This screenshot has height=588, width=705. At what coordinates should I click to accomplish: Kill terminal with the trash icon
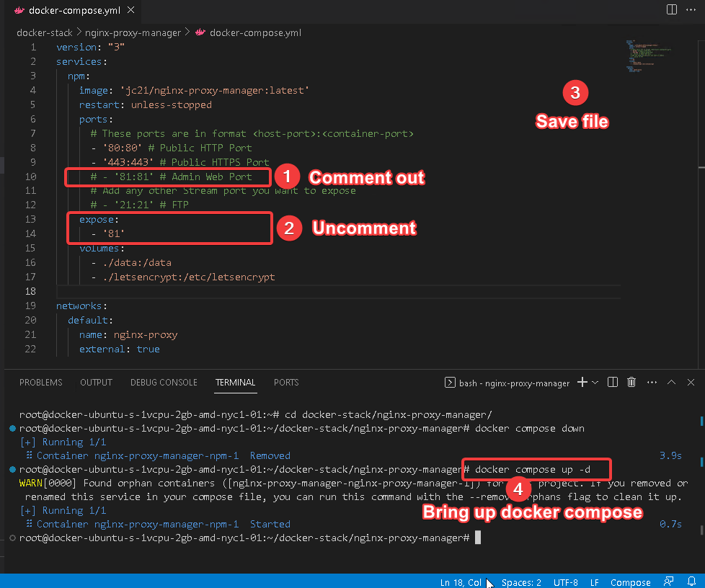pos(631,382)
